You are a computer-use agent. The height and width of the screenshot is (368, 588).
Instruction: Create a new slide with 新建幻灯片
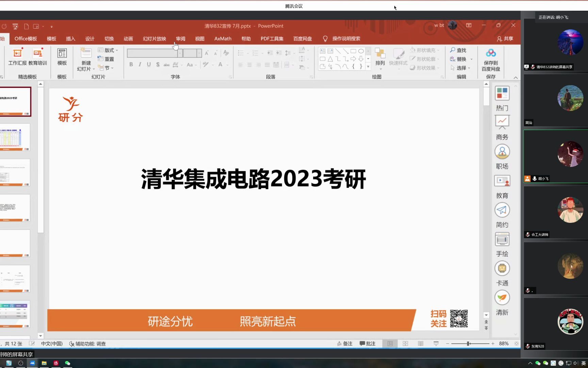tap(86, 59)
